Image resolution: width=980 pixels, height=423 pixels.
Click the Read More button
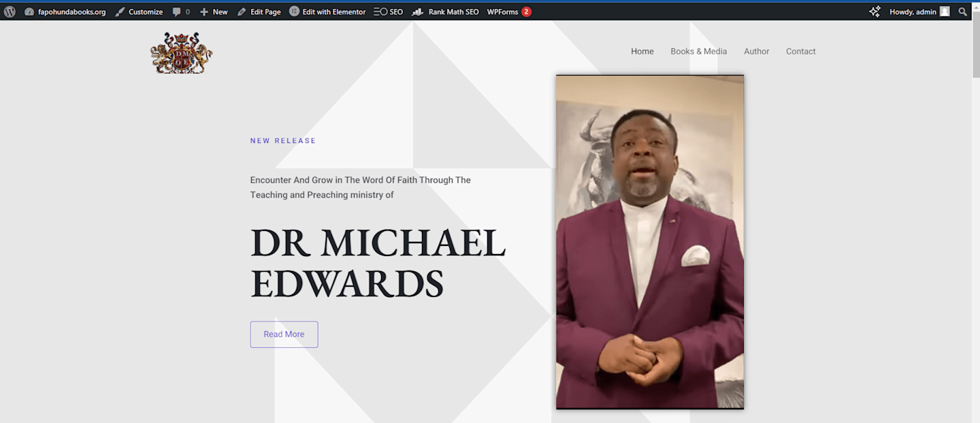(284, 334)
